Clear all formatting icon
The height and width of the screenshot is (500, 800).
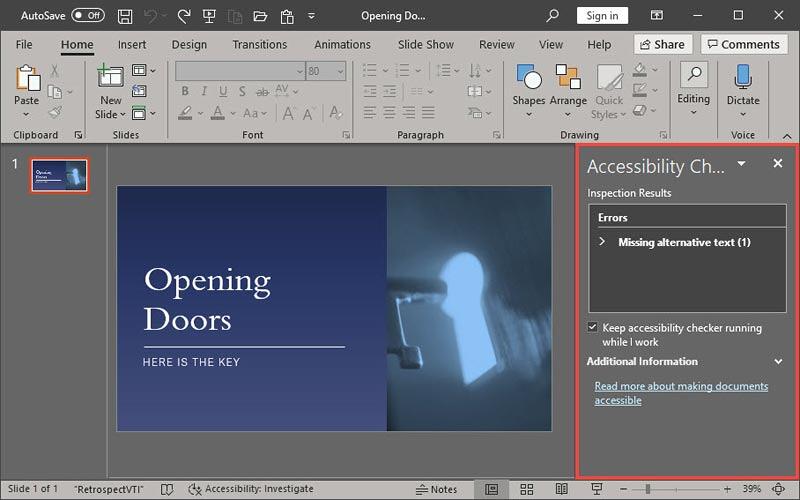click(x=336, y=113)
